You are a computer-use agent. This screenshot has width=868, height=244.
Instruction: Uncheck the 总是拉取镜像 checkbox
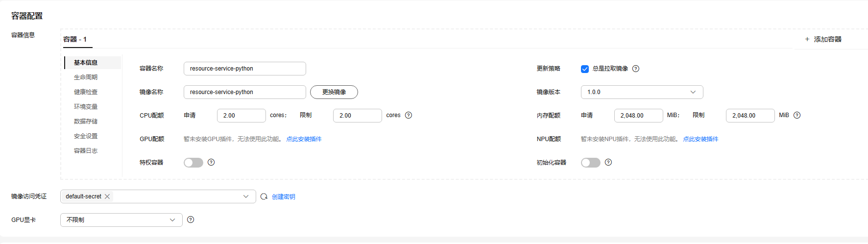(x=584, y=69)
